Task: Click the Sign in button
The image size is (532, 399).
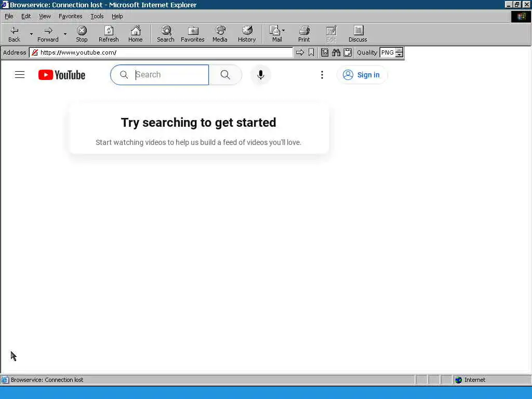Action: (362, 75)
